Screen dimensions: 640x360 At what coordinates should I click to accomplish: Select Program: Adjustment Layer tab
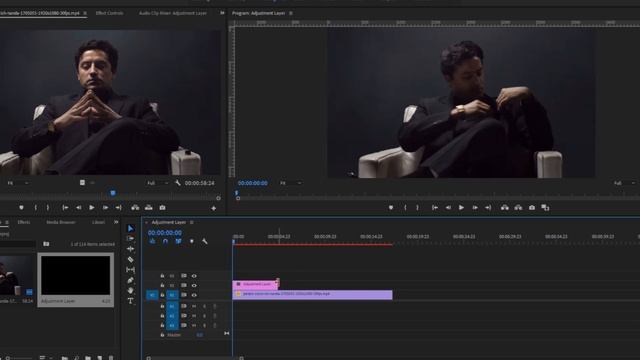tap(258, 13)
